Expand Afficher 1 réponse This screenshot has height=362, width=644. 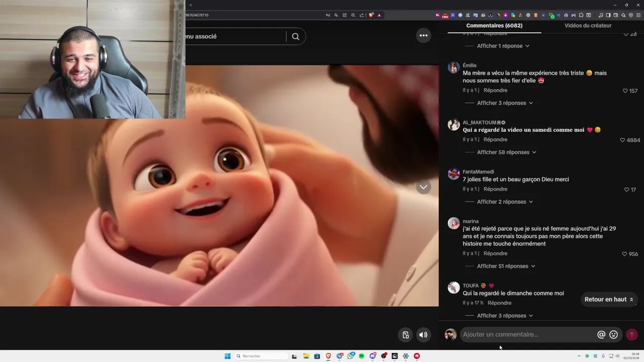[x=503, y=46]
